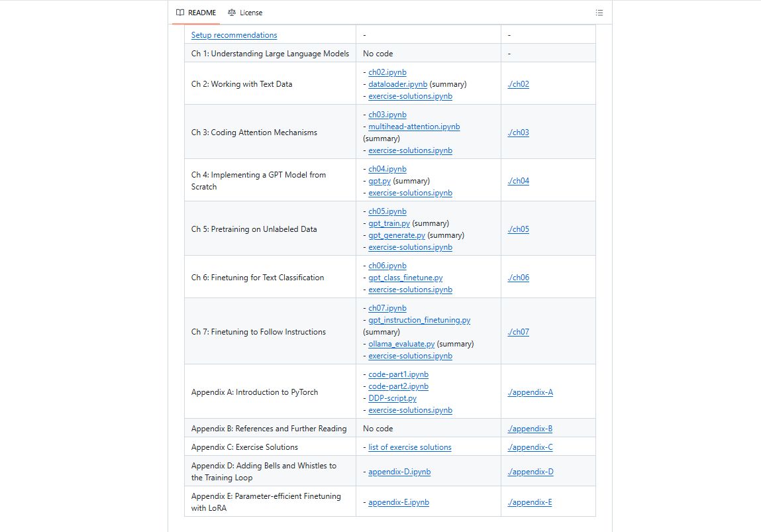Open the multihead-attention.ipynb link
Screen dimensions: 761x532
coord(414,127)
